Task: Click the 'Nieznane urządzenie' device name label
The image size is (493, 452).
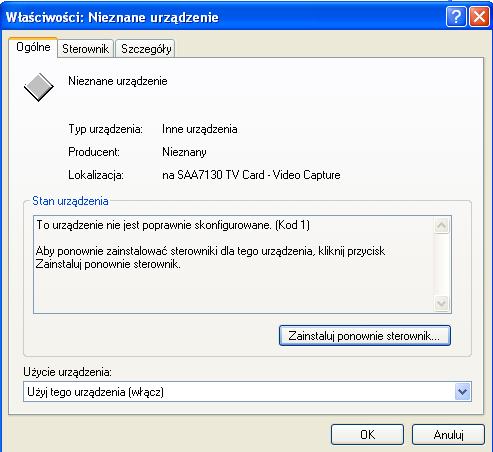Action: [x=118, y=81]
